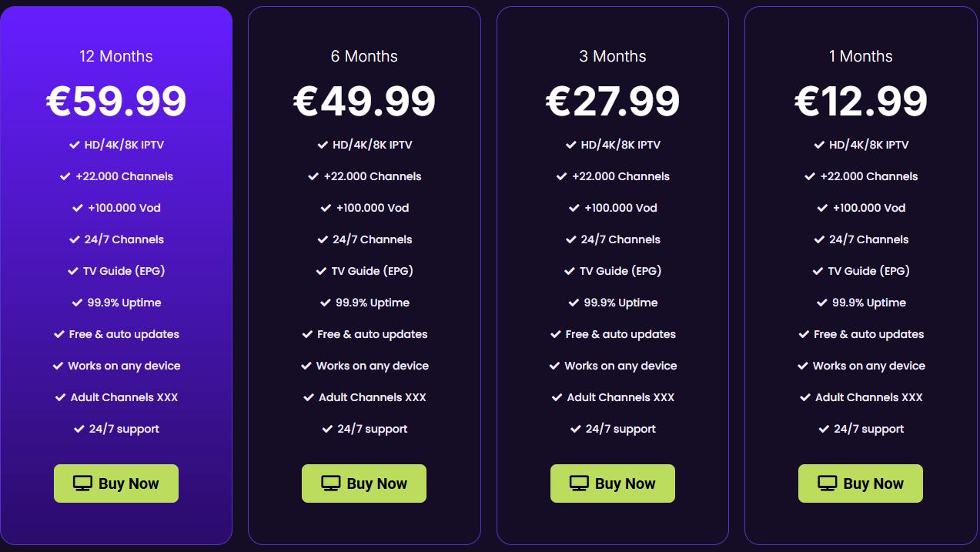Click the checkmark beside +22.000 Channels in 6 Months plan

(x=313, y=176)
